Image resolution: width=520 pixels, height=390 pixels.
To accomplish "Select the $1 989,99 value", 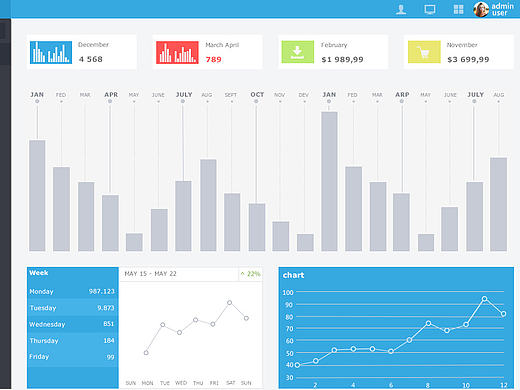I will point(342,60).
